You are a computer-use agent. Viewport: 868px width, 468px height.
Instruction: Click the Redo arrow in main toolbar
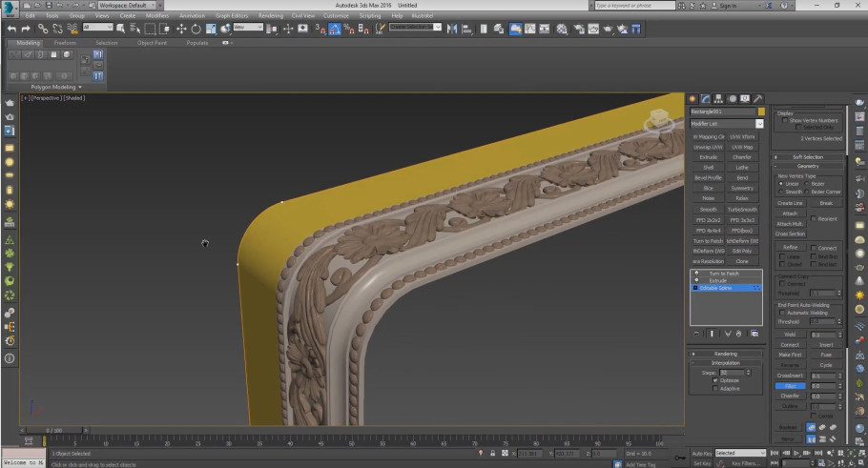click(26, 29)
